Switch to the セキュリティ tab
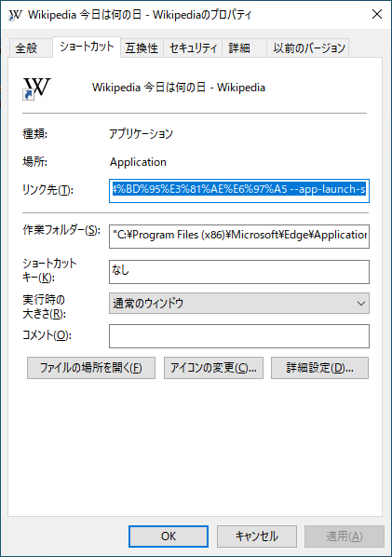 (x=193, y=48)
